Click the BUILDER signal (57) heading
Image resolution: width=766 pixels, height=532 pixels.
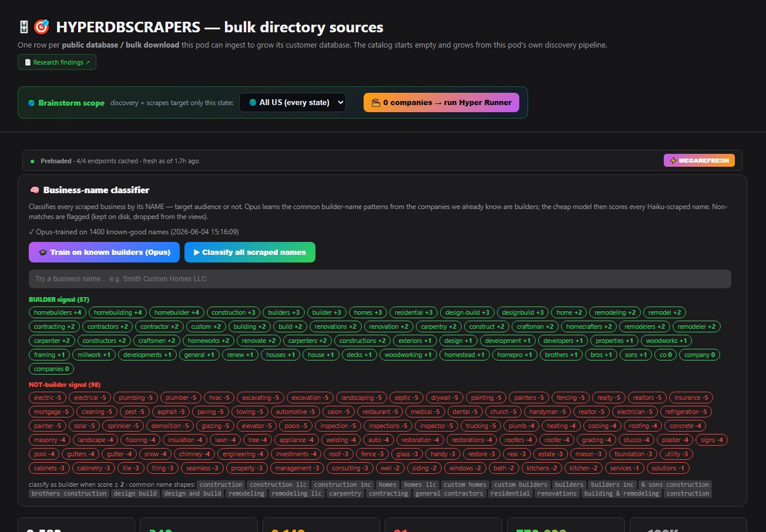coord(59,299)
